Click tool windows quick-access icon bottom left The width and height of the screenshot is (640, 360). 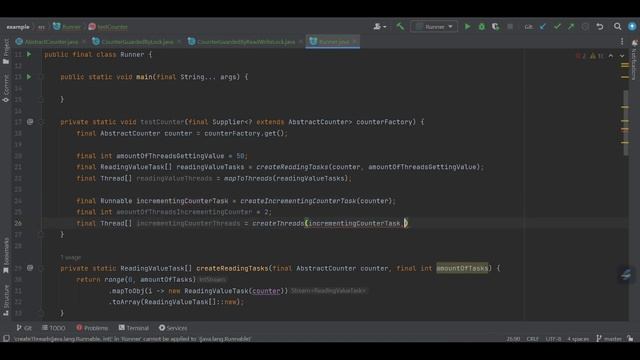6,339
